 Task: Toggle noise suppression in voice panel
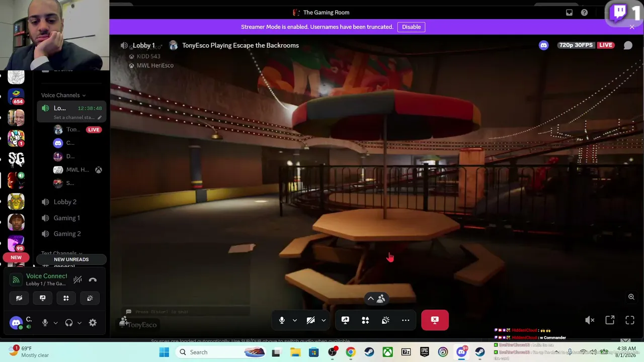coord(77,280)
